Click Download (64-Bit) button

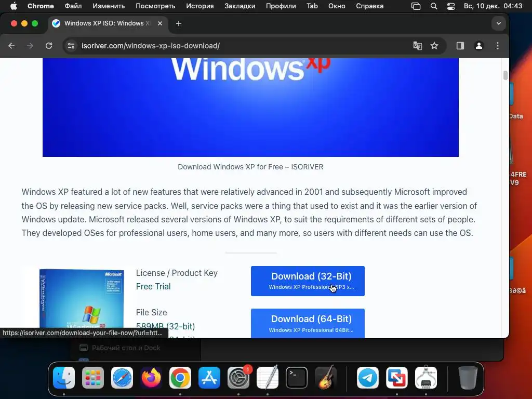click(308, 323)
